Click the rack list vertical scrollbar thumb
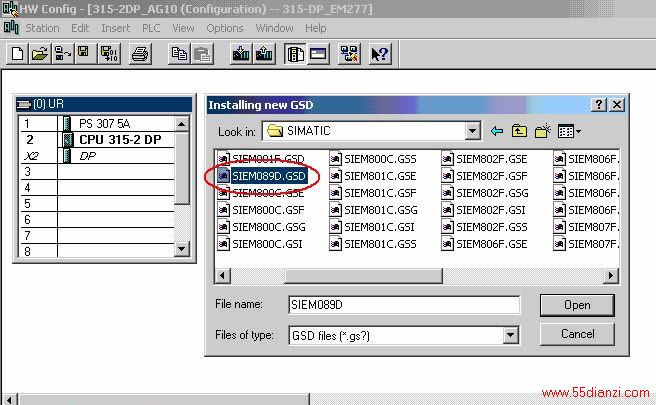656x405 pixels. pos(182,168)
